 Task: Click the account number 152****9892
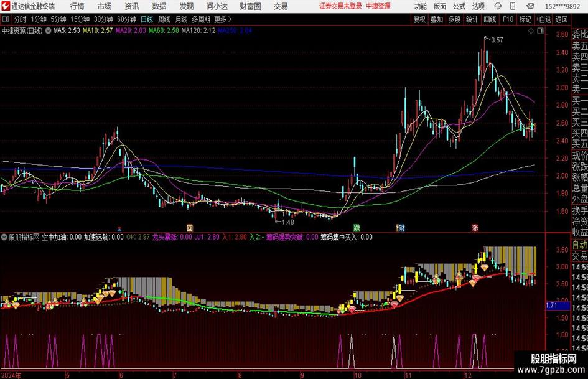click(562, 6)
